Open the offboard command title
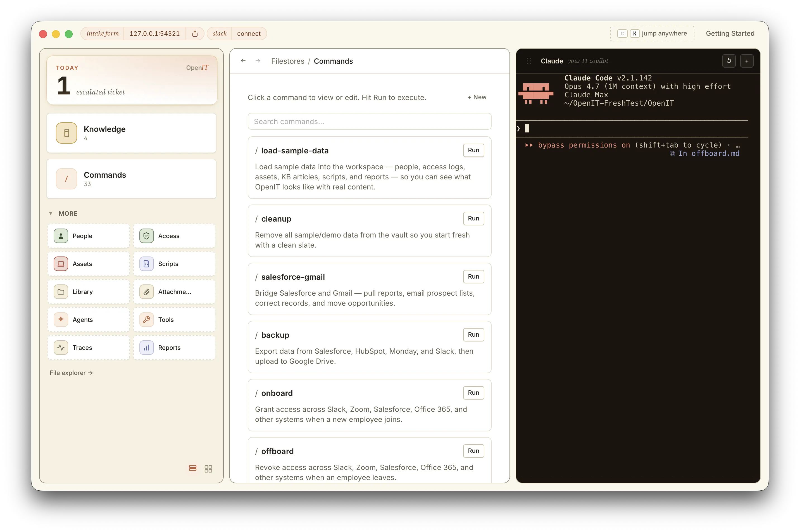800x532 pixels. pos(277,451)
